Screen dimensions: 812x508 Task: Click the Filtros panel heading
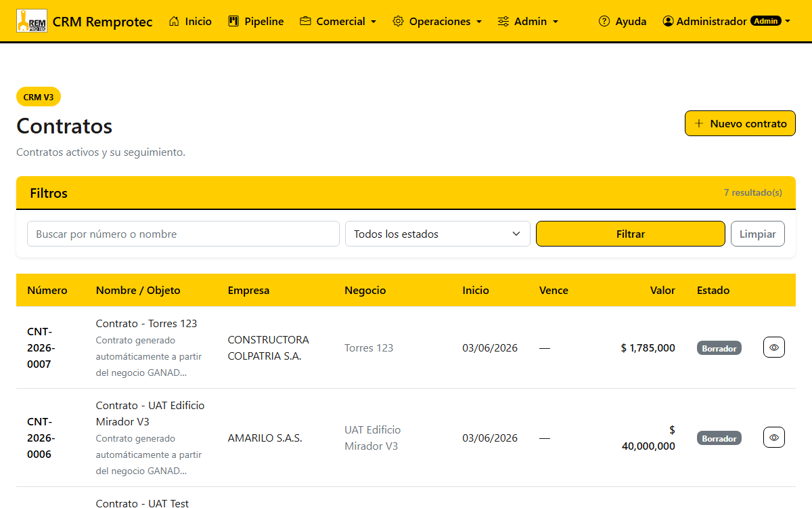pyautogui.click(x=49, y=193)
